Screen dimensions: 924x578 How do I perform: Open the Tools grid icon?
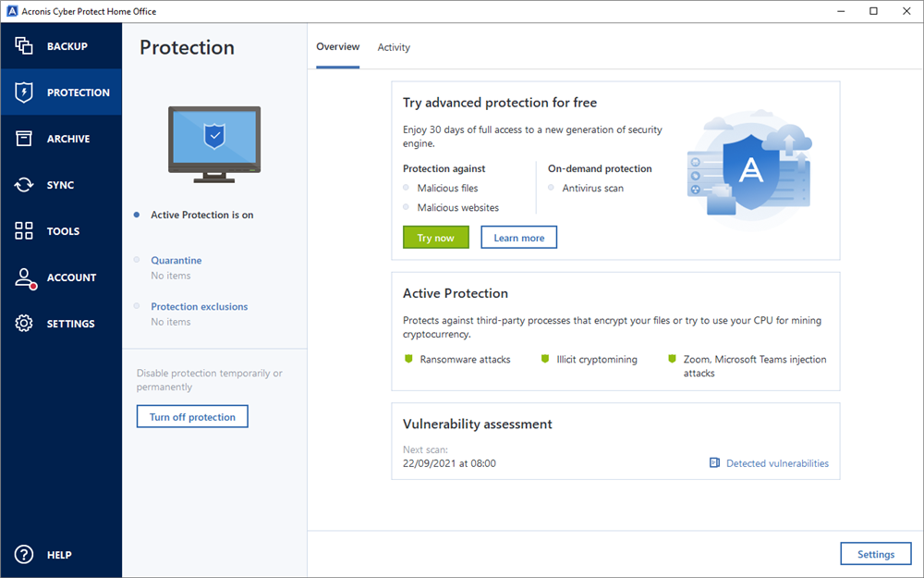coord(24,231)
